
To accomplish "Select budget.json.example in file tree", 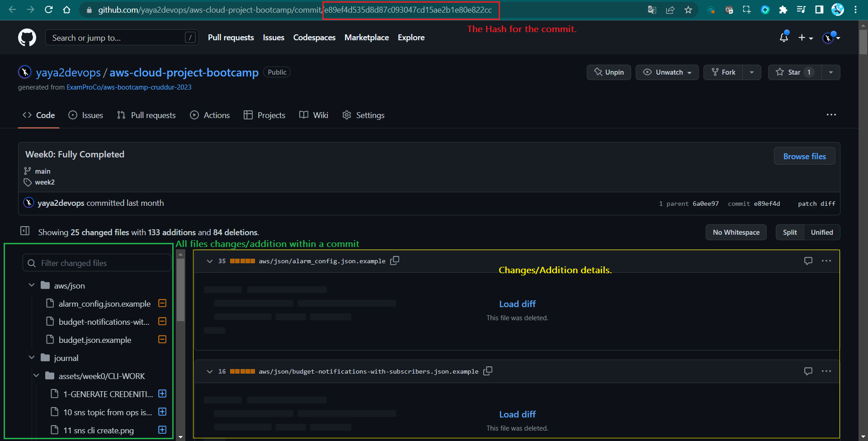I will (95, 340).
